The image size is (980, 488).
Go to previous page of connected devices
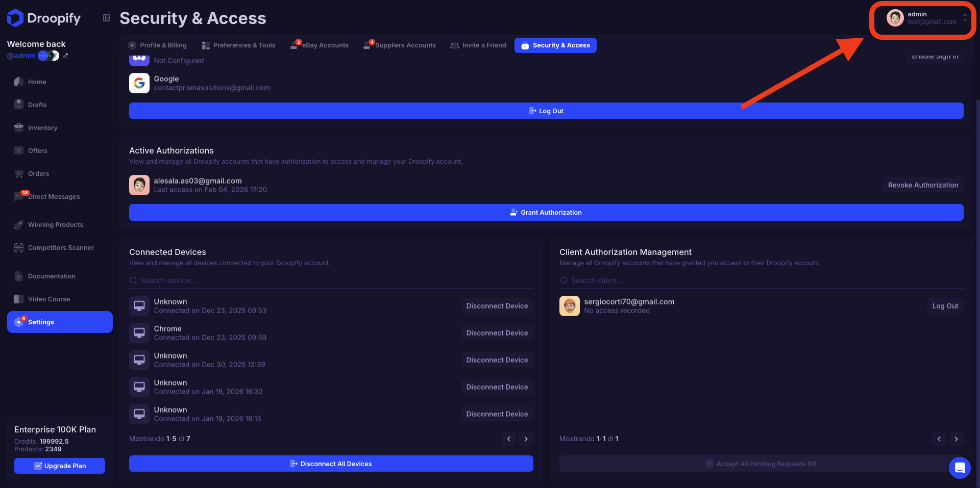pyautogui.click(x=508, y=439)
